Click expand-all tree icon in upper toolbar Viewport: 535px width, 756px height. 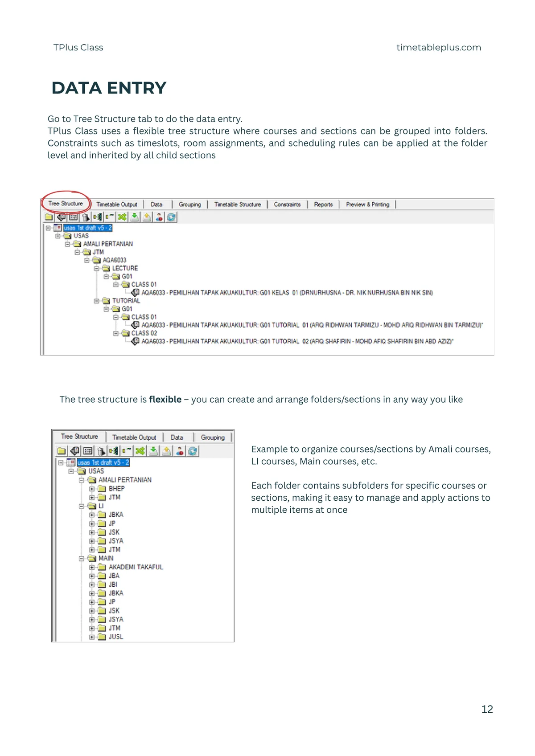98,217
